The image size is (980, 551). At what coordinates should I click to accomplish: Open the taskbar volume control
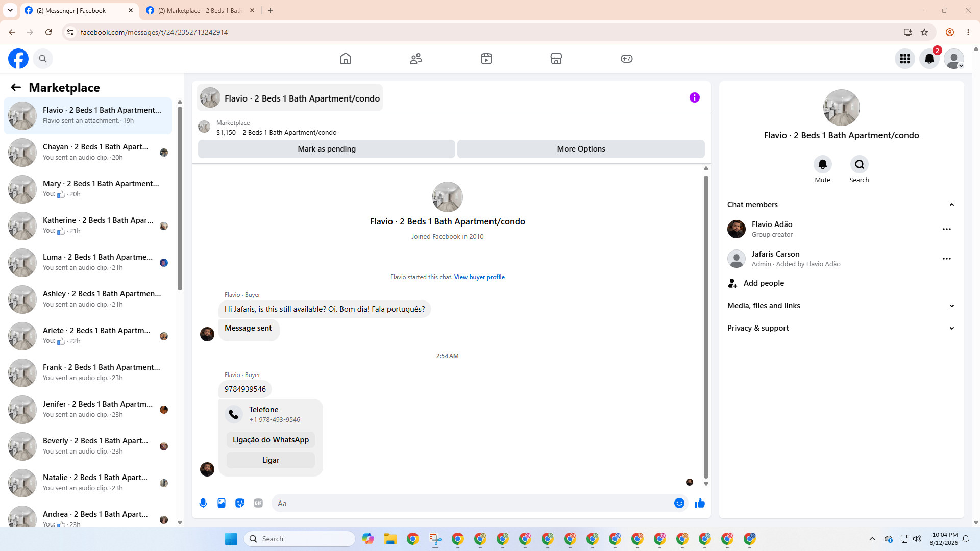click(917, 539)
